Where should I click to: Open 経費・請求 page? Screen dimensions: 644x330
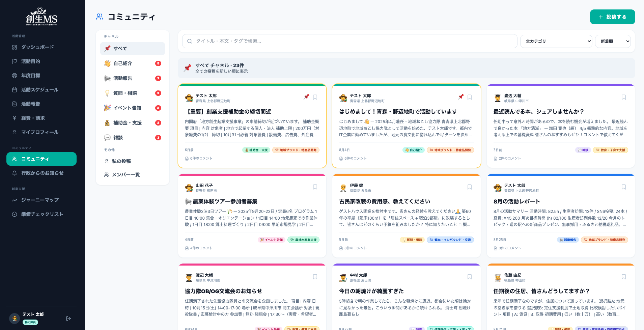[x=41, y=118]
